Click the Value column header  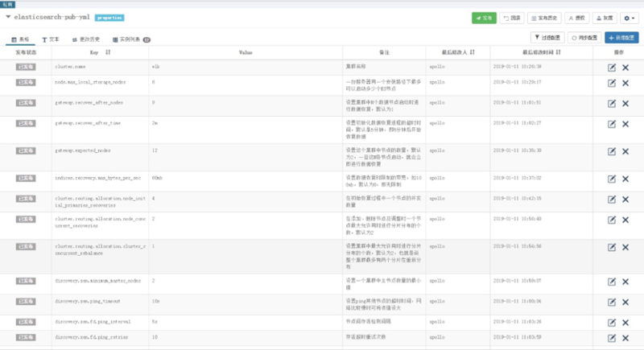click(246, 52)
